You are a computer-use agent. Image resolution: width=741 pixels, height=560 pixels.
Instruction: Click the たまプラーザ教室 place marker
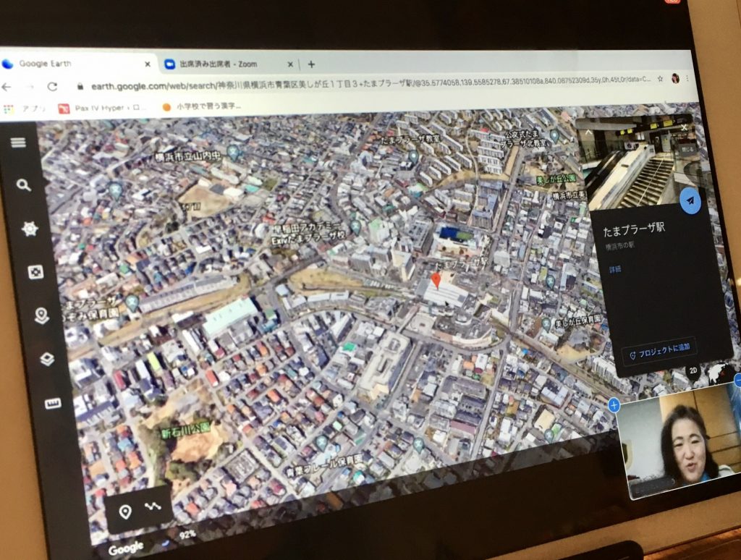(x=413, y=156)
